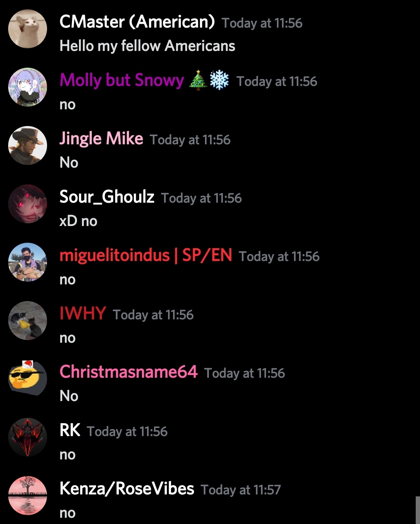
Task: Open CMaster's cat avatar
Action: click(x=28, y=29)
